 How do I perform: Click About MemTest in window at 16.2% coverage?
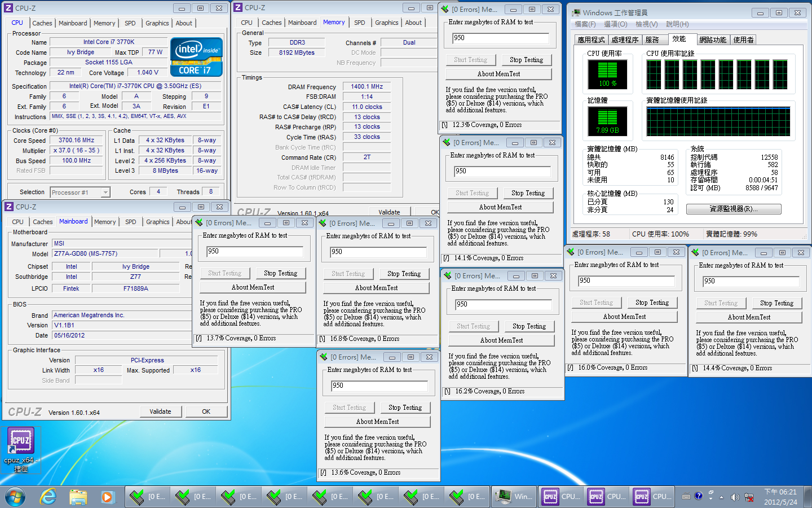(x=502, y=340)
